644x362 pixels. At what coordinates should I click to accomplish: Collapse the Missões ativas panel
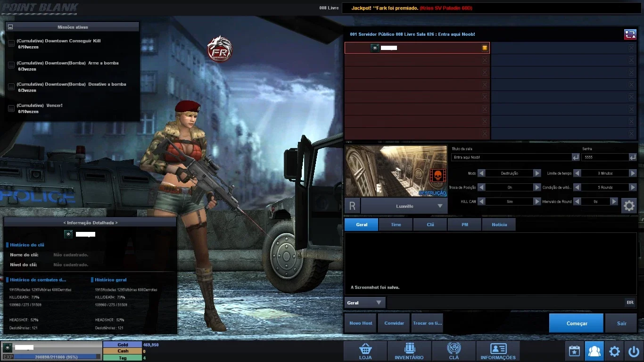tap(10, 27)
